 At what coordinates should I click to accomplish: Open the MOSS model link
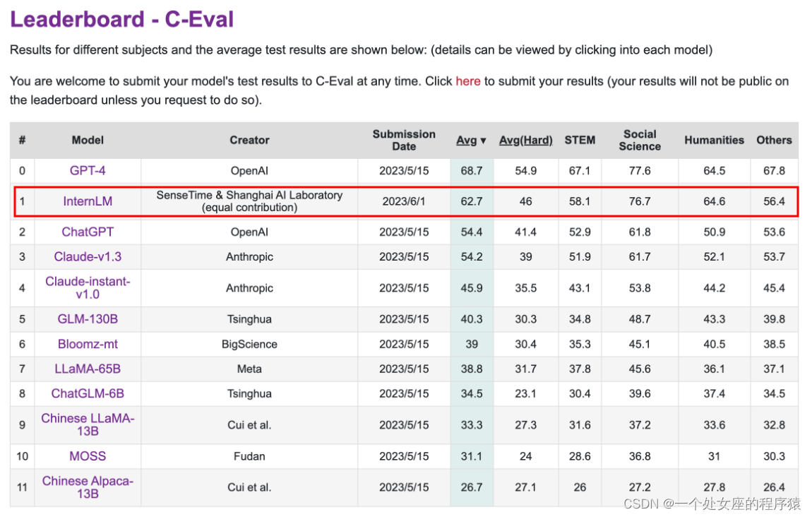pos(88,456)
